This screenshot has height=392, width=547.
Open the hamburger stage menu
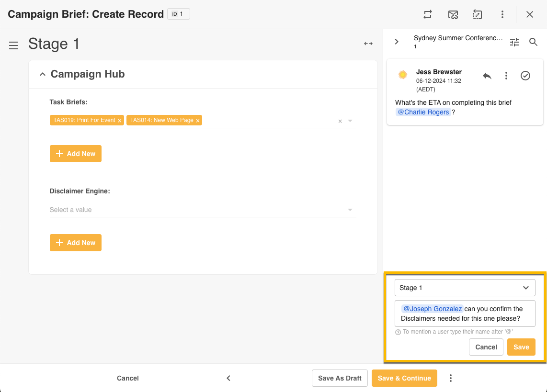(x=13, y=45)
